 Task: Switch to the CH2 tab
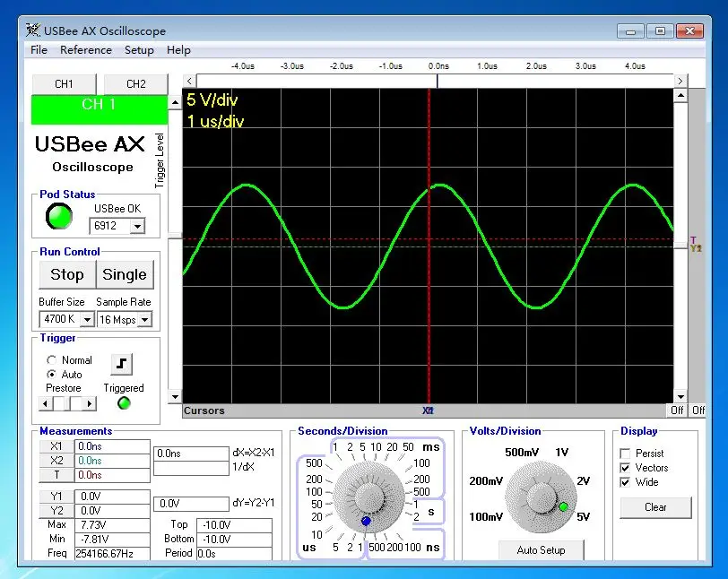136,84
